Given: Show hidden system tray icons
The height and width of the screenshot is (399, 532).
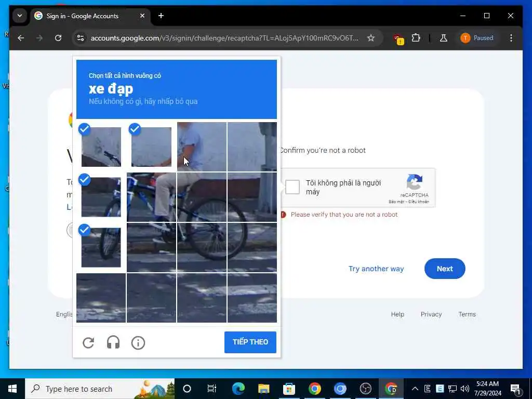Looking at the screenshot, I should point(415,389).
